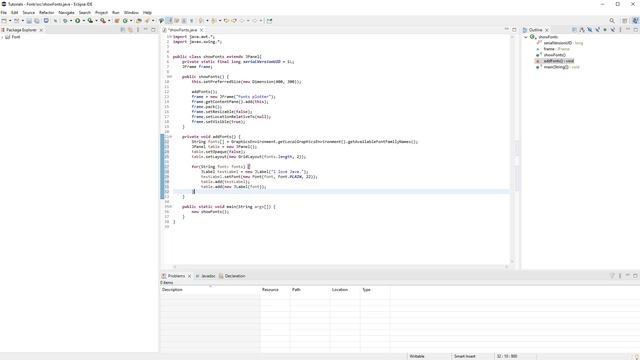Open the Navigate menu

click(x=67, y=13)
